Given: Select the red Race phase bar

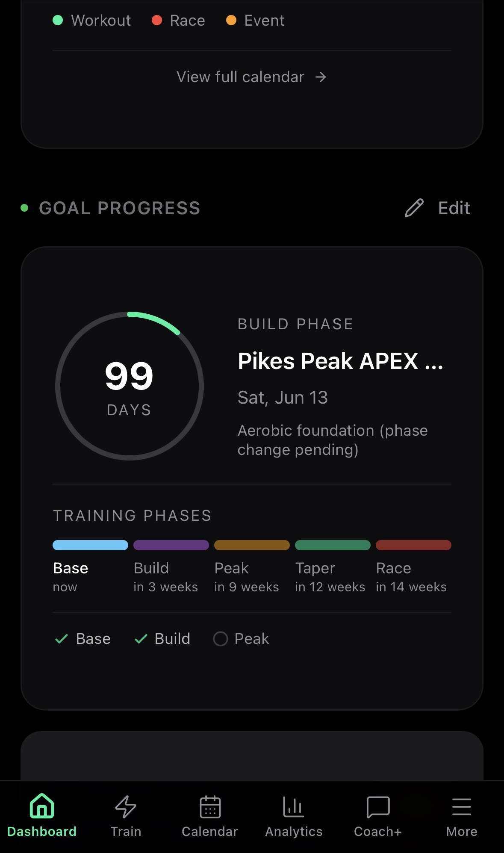Looking at the screenshot, I should [413, 545].
